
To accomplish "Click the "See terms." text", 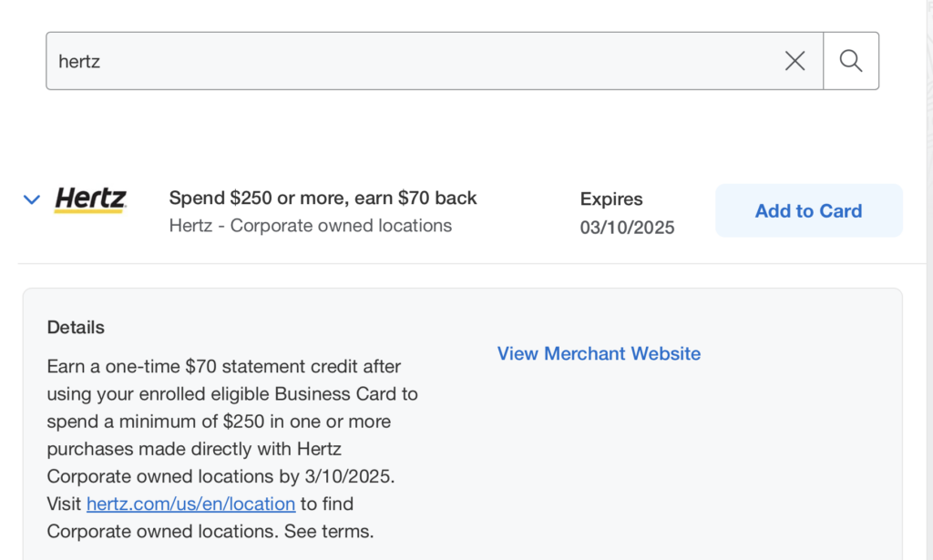I will 328,531.
